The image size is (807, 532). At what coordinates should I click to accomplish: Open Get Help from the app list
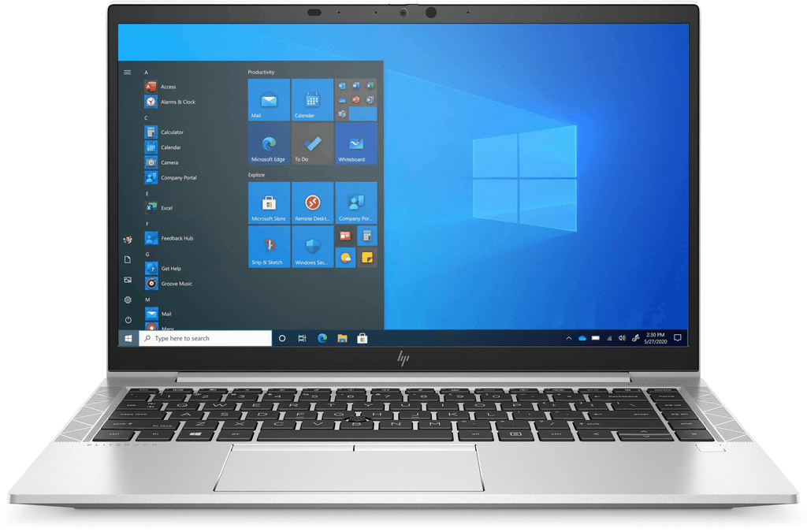pos(164,269)
